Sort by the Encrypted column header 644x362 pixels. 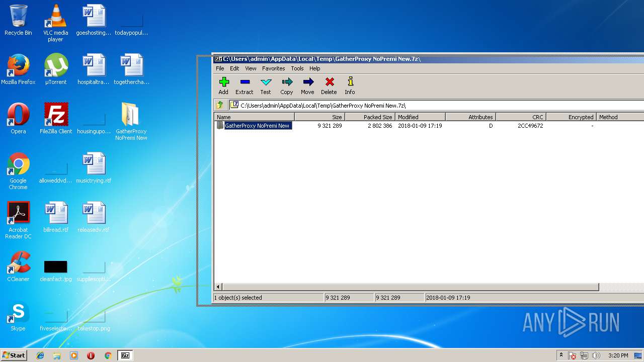571,117
